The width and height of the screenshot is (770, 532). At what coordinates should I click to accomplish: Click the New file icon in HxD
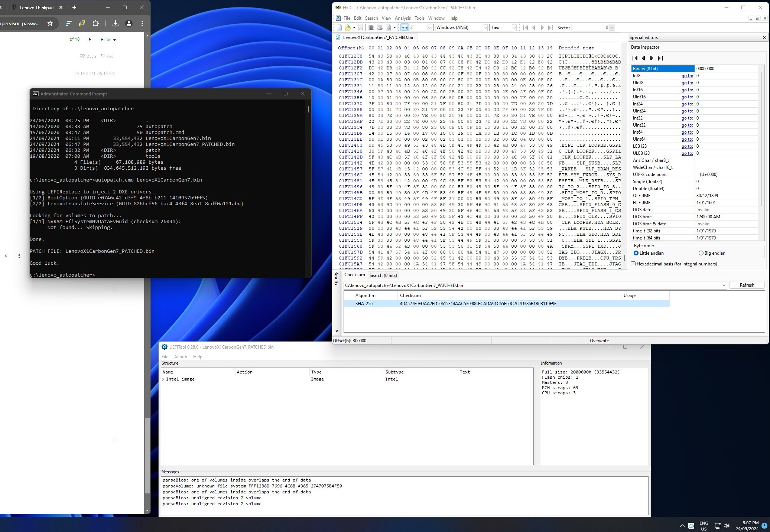339,27
